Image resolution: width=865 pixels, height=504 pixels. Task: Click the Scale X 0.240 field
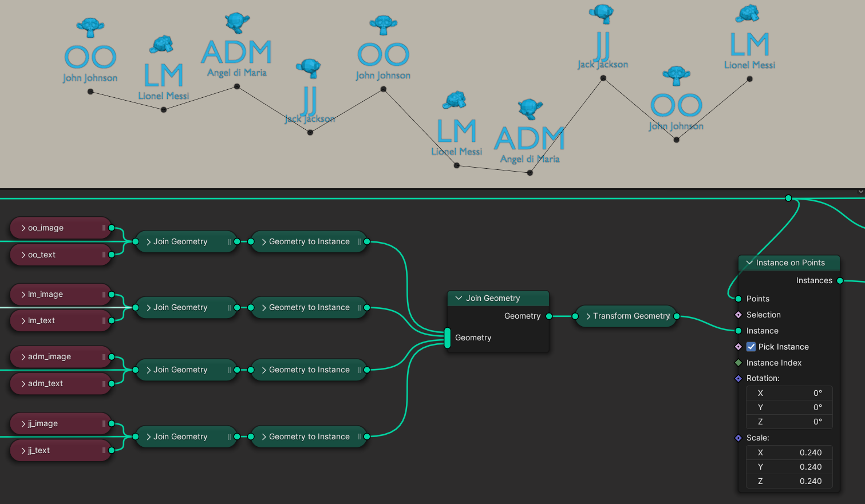coord(789,453)
